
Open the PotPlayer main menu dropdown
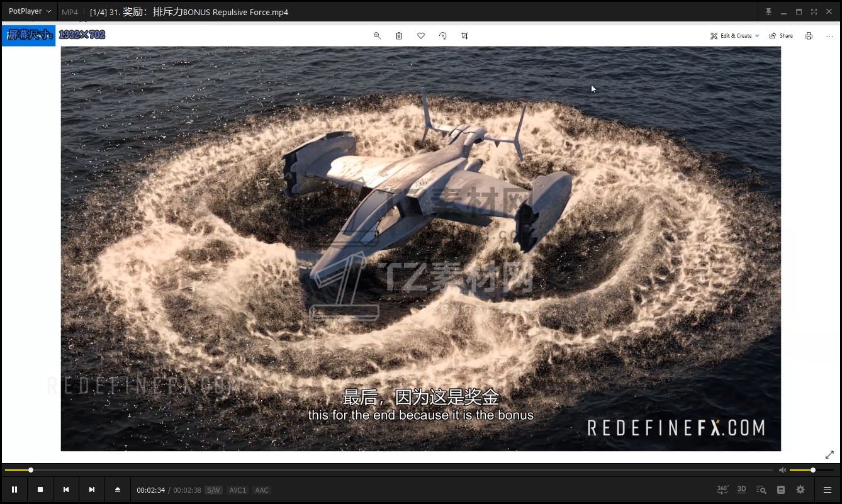coord(30,11)
